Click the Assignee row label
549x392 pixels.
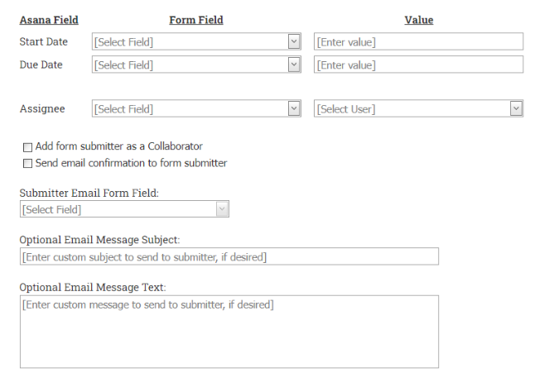41,108
